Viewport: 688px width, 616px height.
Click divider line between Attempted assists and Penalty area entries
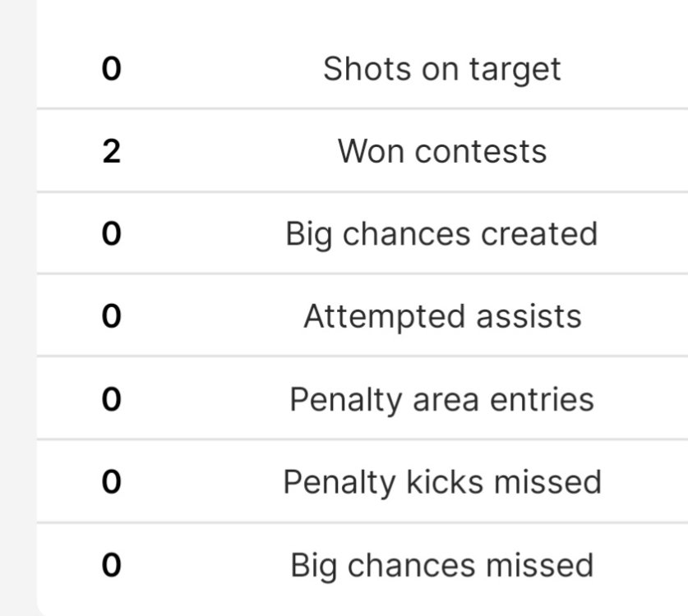point(362,356)
